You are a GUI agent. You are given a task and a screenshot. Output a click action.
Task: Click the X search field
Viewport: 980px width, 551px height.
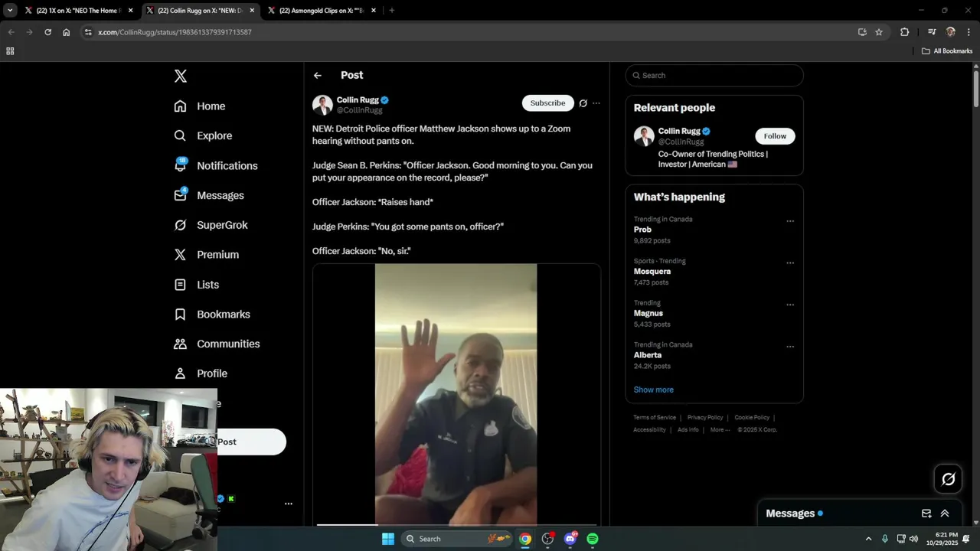tap(714, 75)
